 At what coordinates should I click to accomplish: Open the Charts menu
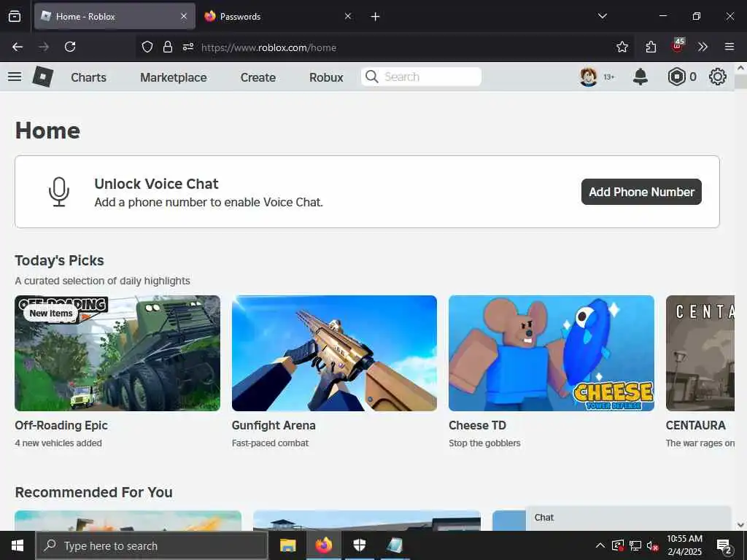[88, 77]
